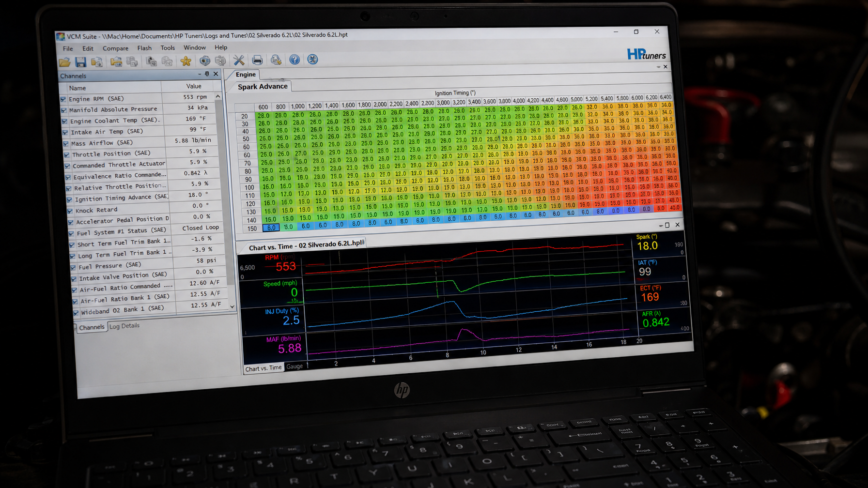The width and height of the screenshot is (868, 488).
Task: Click the blue question mark help icon
Action: point(294,60)
